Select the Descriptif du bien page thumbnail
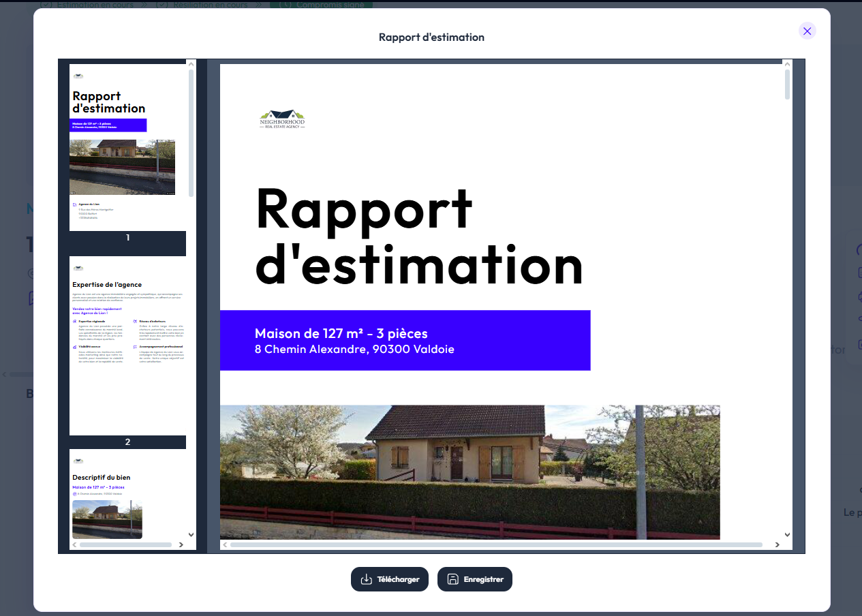This screenshot has width=862, height=616. tap(127, 497)
